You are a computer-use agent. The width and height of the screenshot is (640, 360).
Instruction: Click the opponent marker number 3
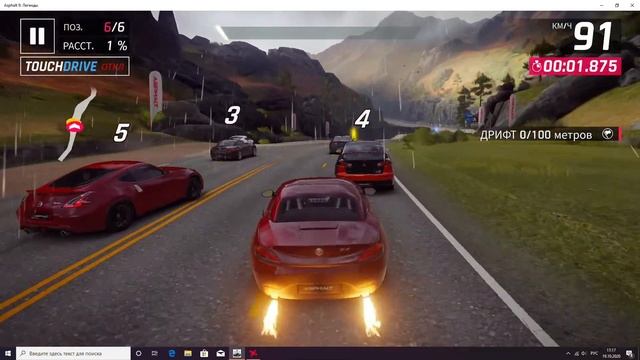[x=232, y=115]
